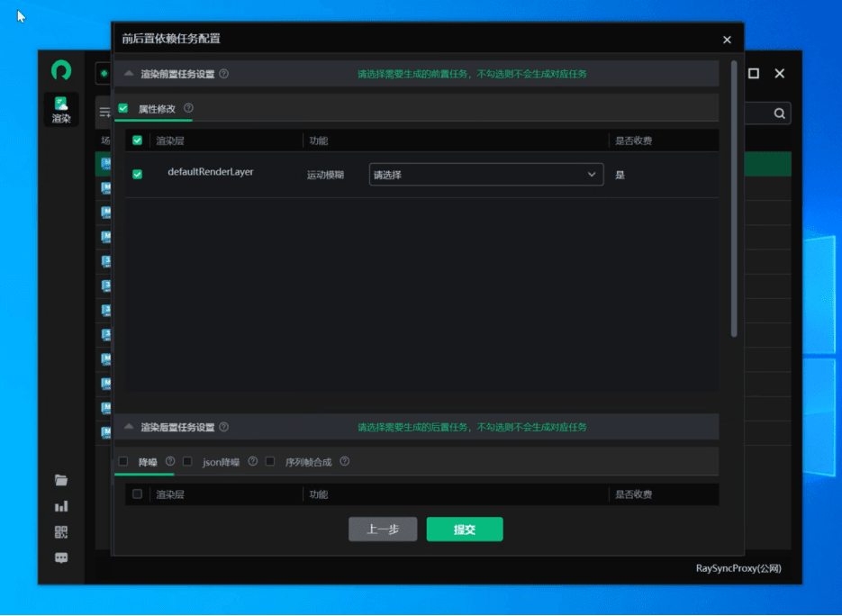842x616 pixels.
Task: Select the 属性修改 tab
Action: click(x=158, y=108)
